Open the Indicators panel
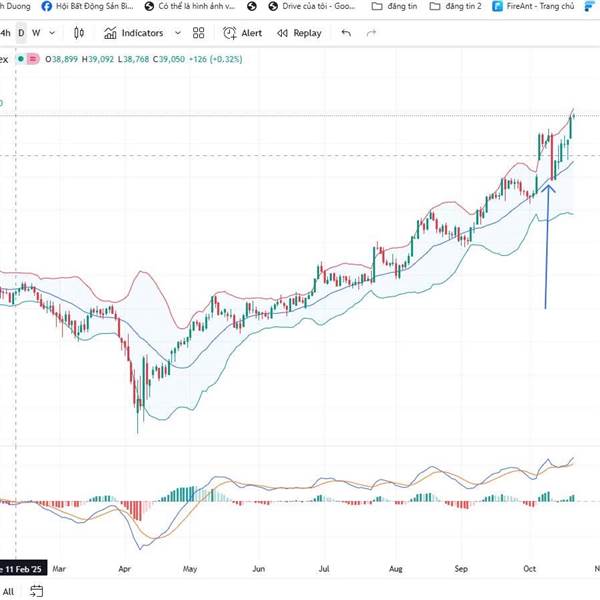 133,33
